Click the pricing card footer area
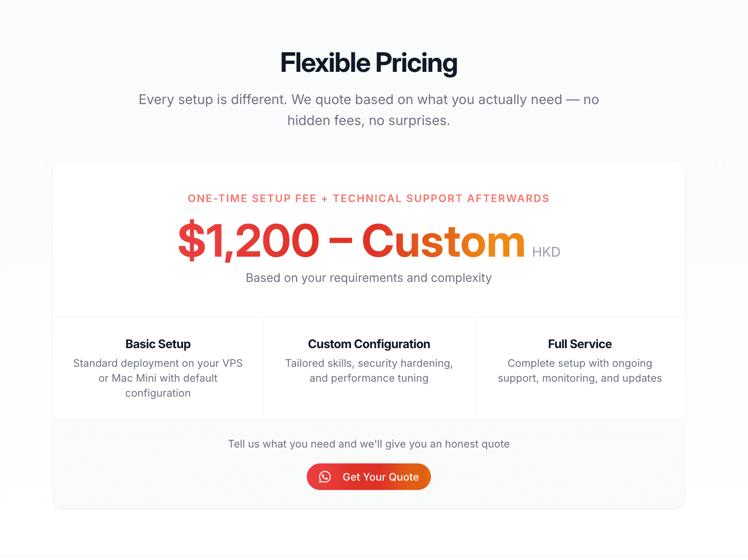 coord(369,462)
